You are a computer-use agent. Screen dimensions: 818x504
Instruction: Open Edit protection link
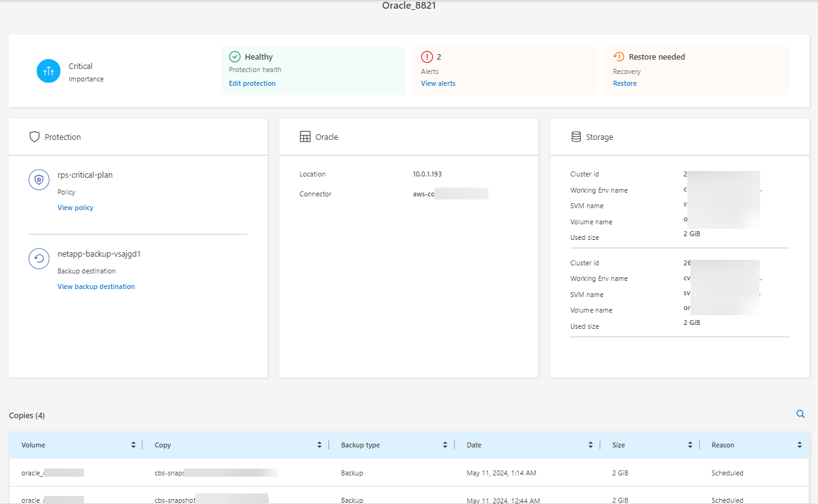click(x=252, y=83)
